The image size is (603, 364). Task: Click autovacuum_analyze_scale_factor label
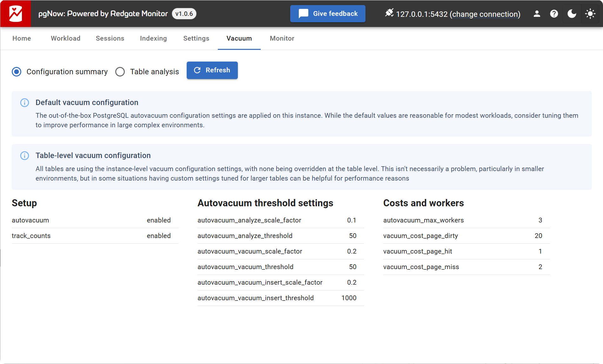(x=249, y=220)
